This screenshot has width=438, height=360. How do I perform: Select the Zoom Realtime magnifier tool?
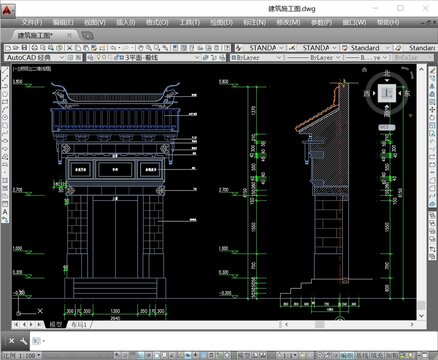tap(149, 48)
